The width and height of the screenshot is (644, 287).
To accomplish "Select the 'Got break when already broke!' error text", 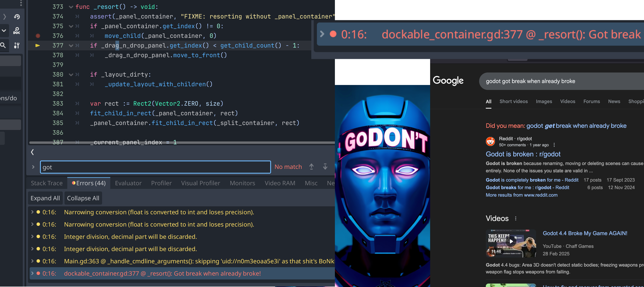I will (217, 273).
